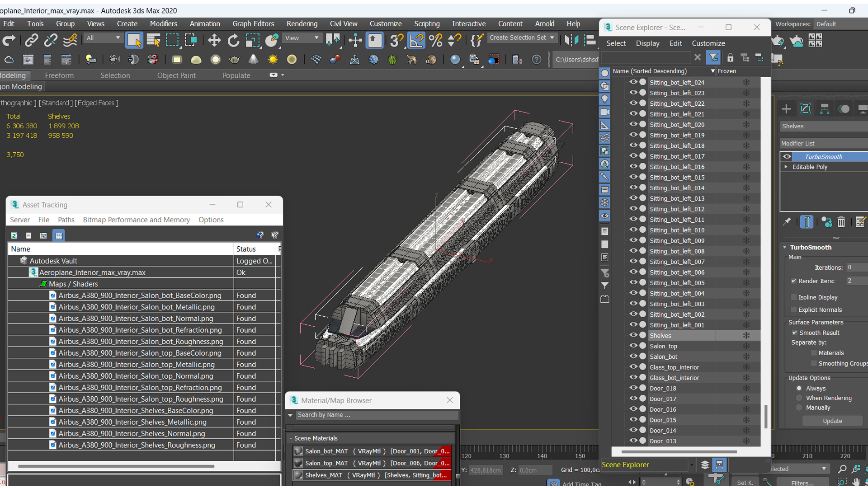
Task: Switch Asset Tracking to table view
Action: [59, 235]
